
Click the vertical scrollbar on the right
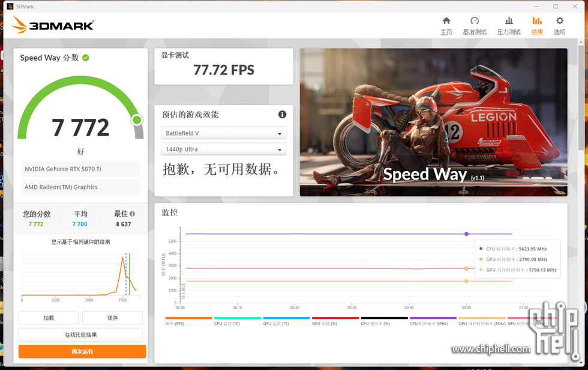[x=581, y=97]
